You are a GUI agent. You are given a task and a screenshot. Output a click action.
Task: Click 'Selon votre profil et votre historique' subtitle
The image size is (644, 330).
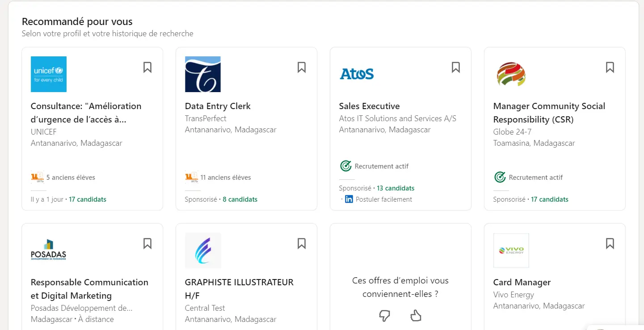click(108, 34)
